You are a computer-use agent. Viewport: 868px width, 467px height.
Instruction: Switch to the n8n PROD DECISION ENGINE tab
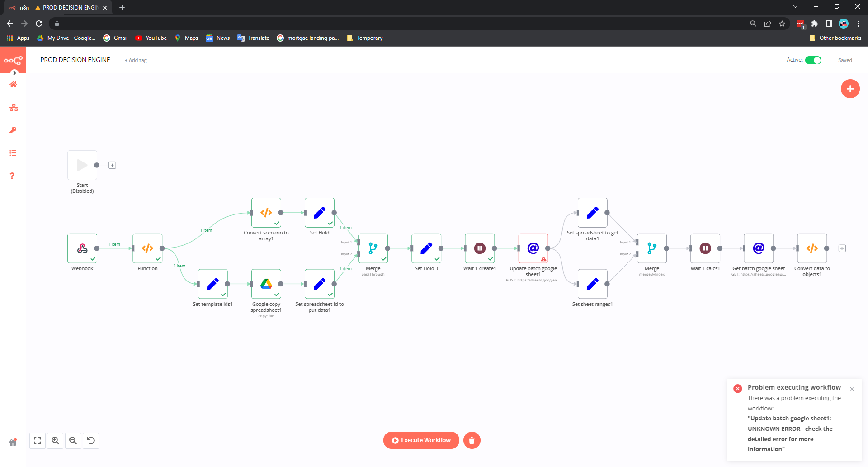coord(58,8)
